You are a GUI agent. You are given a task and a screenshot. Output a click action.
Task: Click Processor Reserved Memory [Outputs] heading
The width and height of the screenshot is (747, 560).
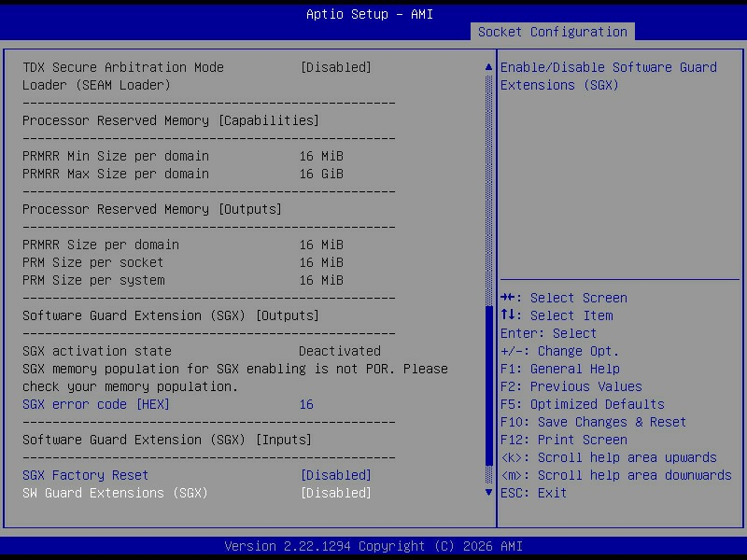(152, 209)
